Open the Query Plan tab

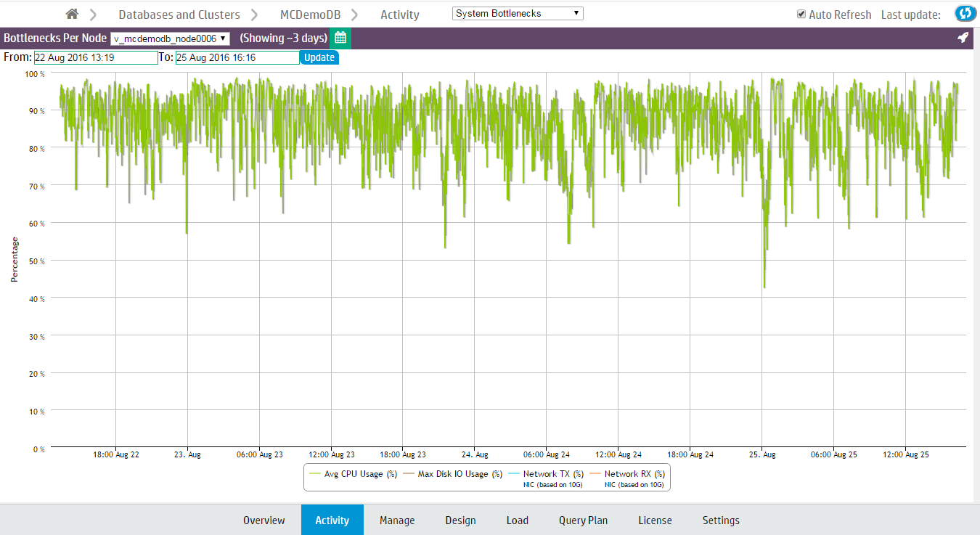pyautogui.click(x=583, y=520)
